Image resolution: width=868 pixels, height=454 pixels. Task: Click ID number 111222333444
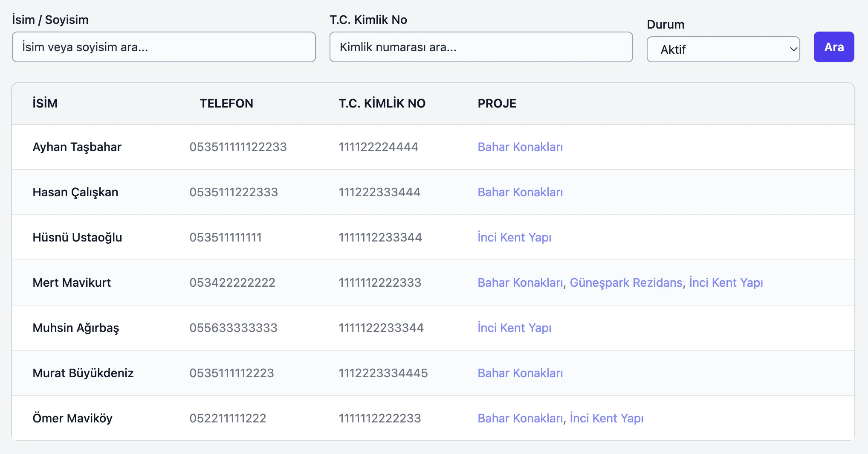(x=379, y=192)
